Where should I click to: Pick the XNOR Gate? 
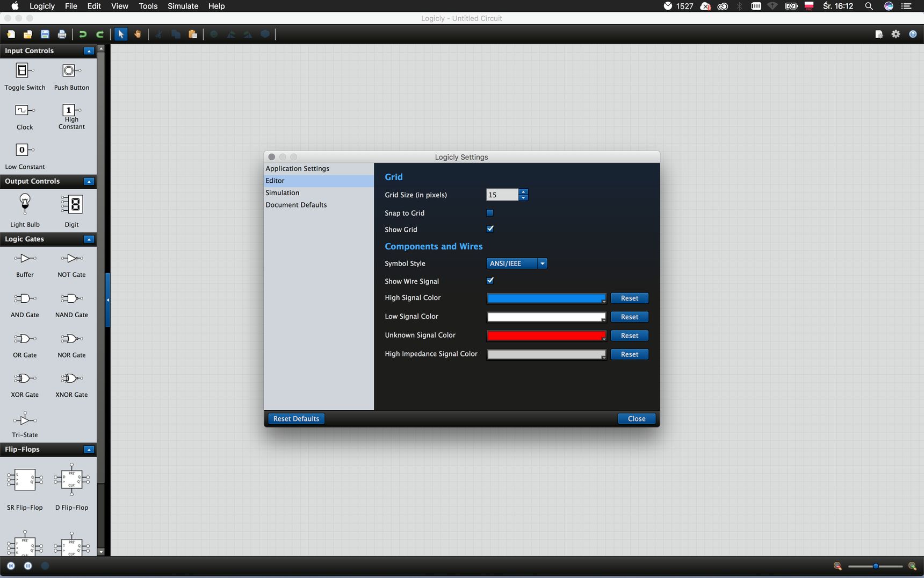click(x=71, y=385)
